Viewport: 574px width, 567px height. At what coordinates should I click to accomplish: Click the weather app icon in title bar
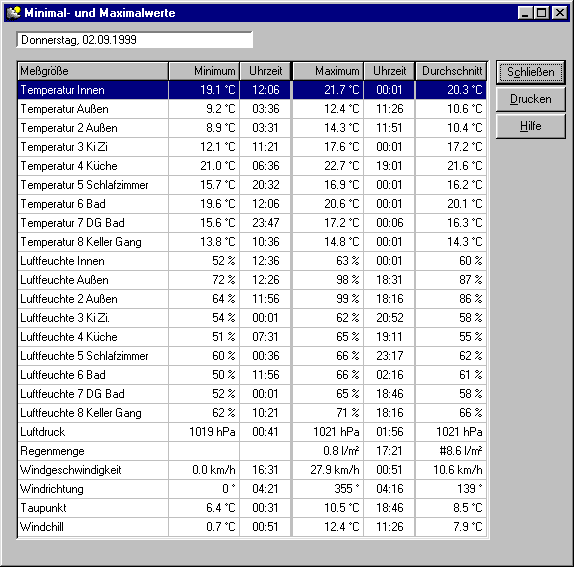tap(14, 13)
